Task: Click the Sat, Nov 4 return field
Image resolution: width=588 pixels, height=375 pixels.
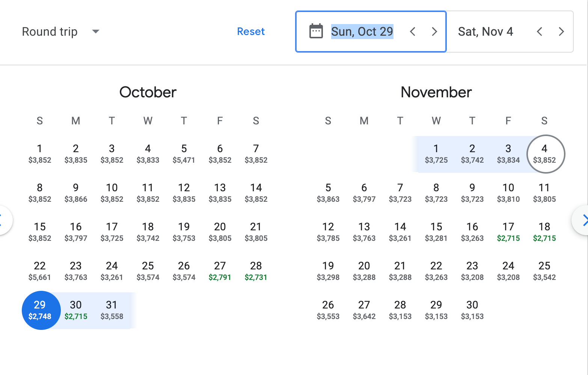Action: [485, 32]
